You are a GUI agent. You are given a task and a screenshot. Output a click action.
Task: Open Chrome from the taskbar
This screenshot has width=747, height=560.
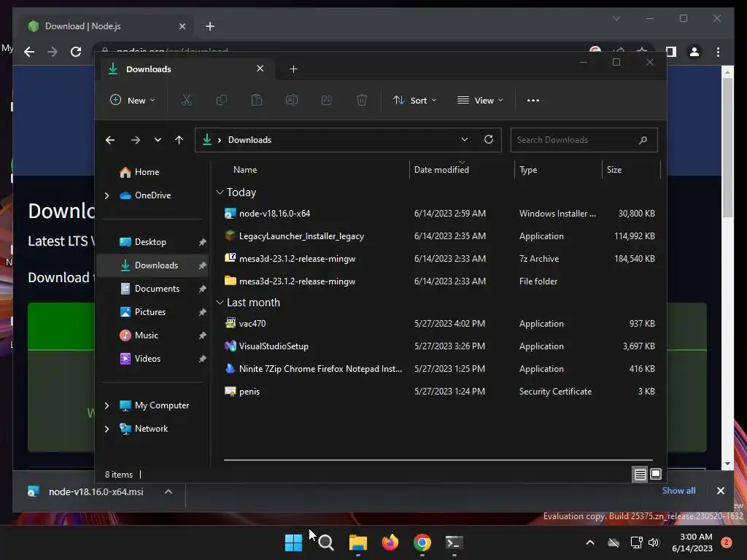coord(422,542)
